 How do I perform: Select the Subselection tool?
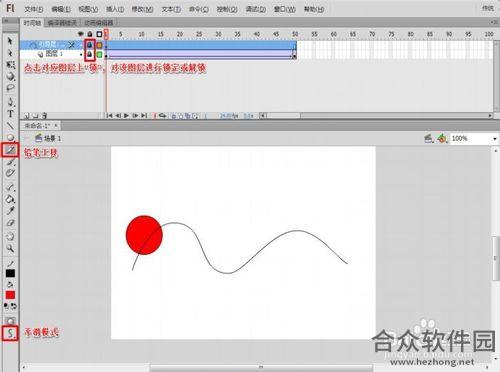click(x=10, y=53)
